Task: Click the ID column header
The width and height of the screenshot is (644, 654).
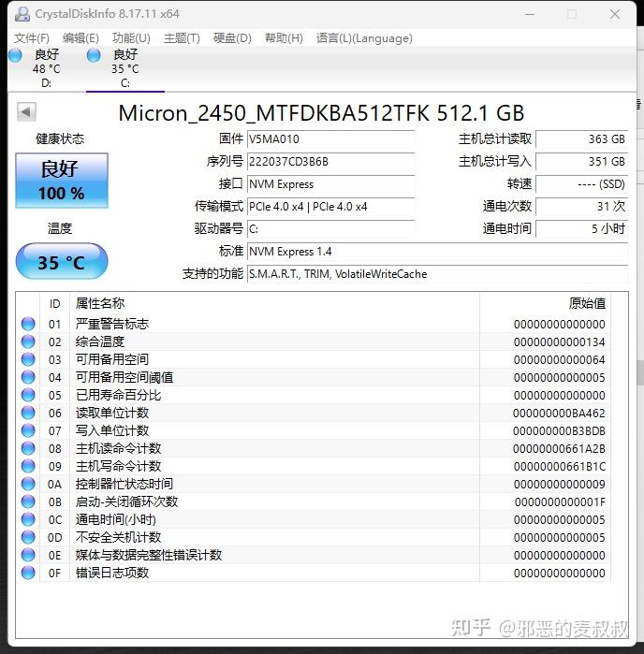Action: coord(54,304)
